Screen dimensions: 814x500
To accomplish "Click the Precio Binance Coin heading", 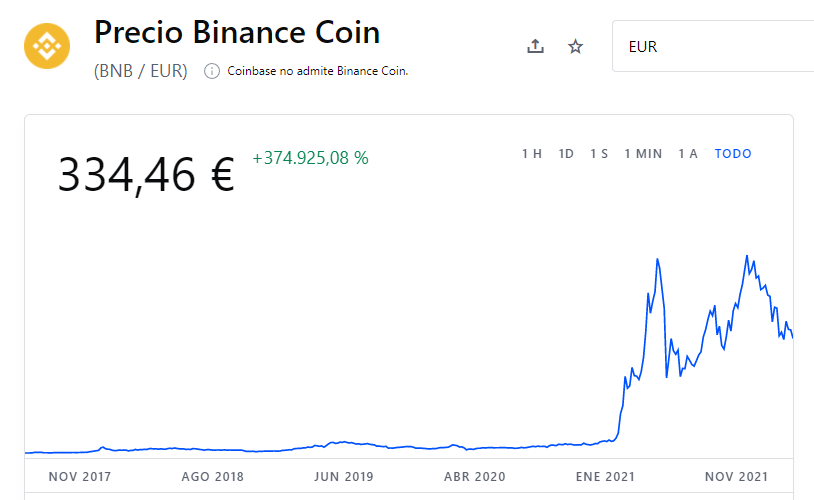I will click(237, 32).
